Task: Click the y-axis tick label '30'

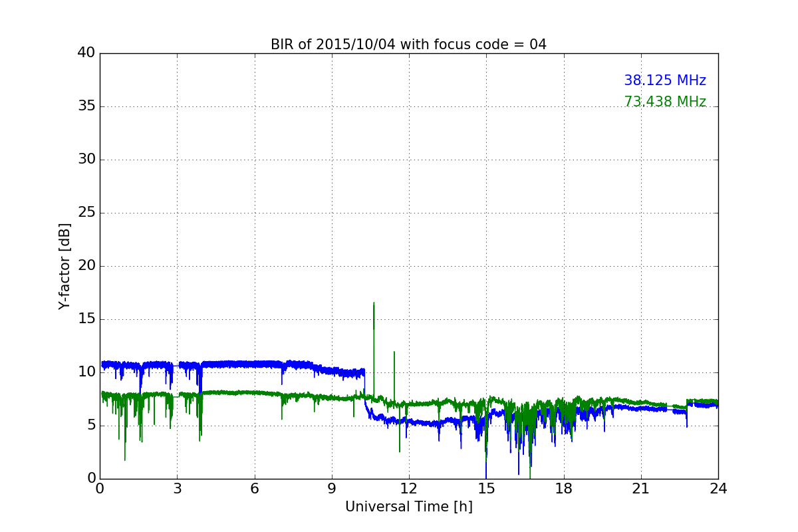Action: point(86,160)
